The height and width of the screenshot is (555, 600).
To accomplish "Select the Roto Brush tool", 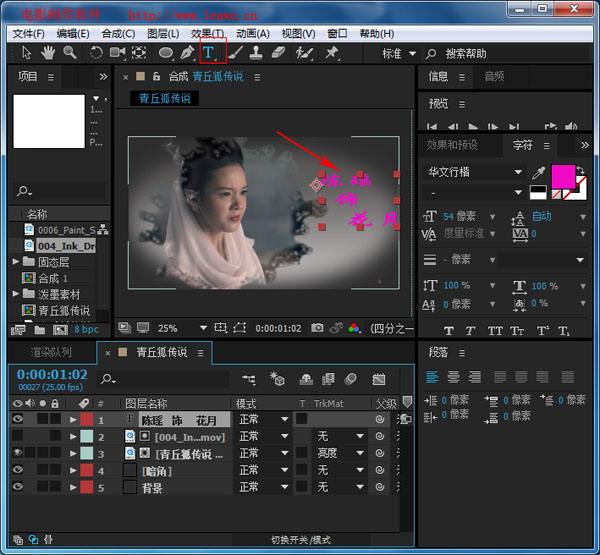I will click(305, 53).
